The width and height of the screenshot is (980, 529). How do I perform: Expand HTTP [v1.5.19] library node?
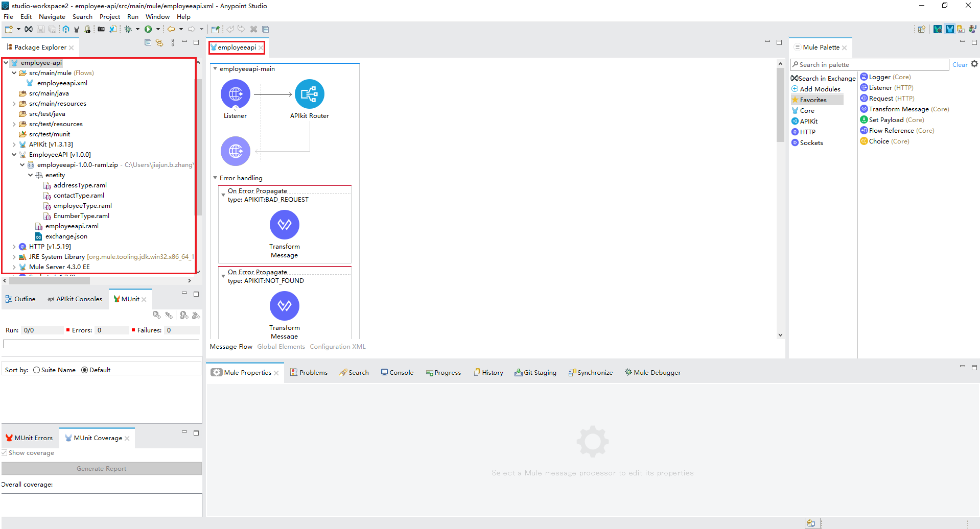coord(14,247)
